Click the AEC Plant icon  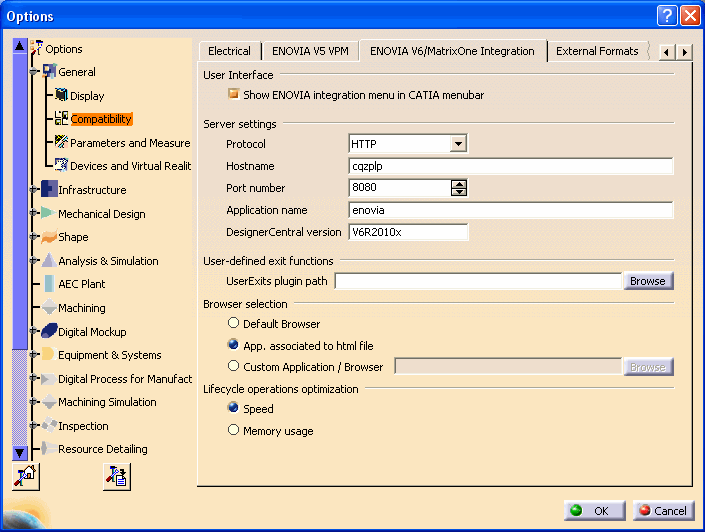pyautogui.click(x=49, y=283)
